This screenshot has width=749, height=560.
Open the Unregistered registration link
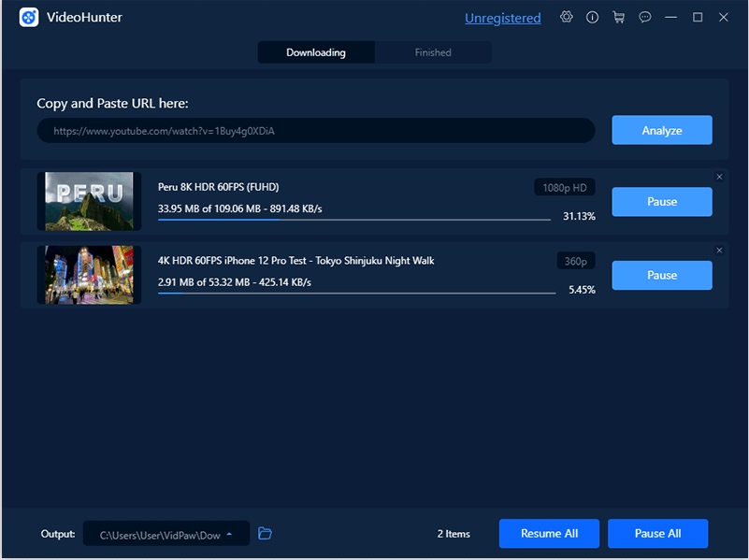tap(502, 17)
